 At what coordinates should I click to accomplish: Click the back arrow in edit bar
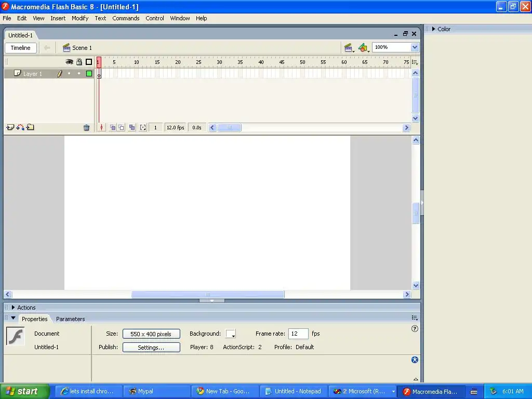pos(47,48)
